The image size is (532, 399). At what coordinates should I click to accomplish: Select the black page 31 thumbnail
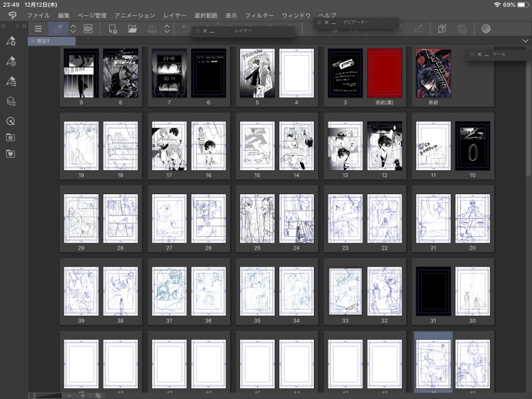[434, 291]
